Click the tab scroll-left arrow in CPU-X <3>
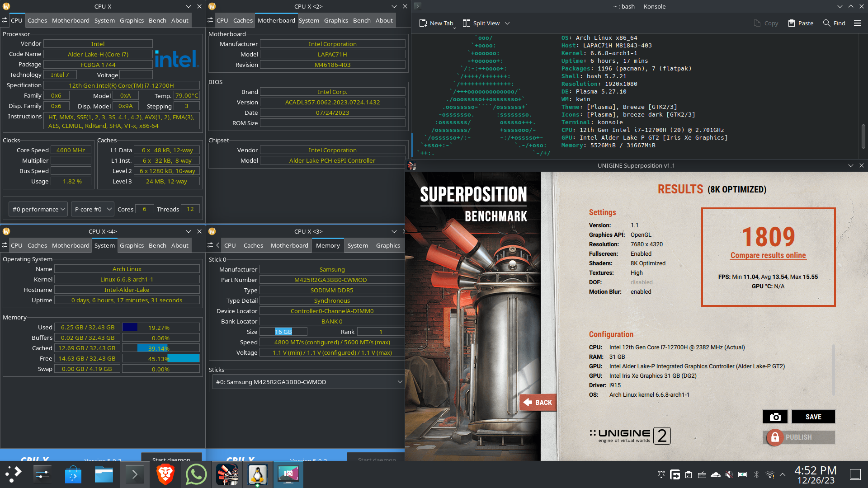This screenshot has width=868, height=488. tap(218, 245)
